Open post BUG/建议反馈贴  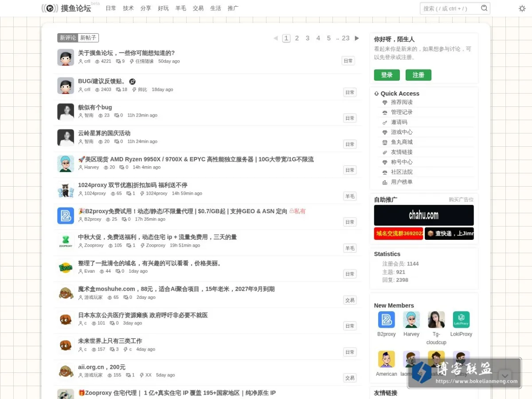[x=102, y=82]
